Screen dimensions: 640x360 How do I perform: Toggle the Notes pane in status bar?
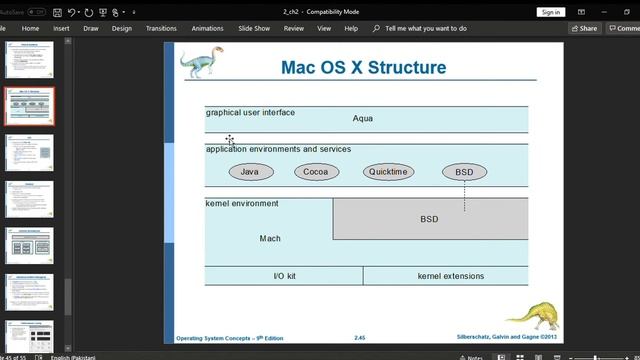coord(471,357)
